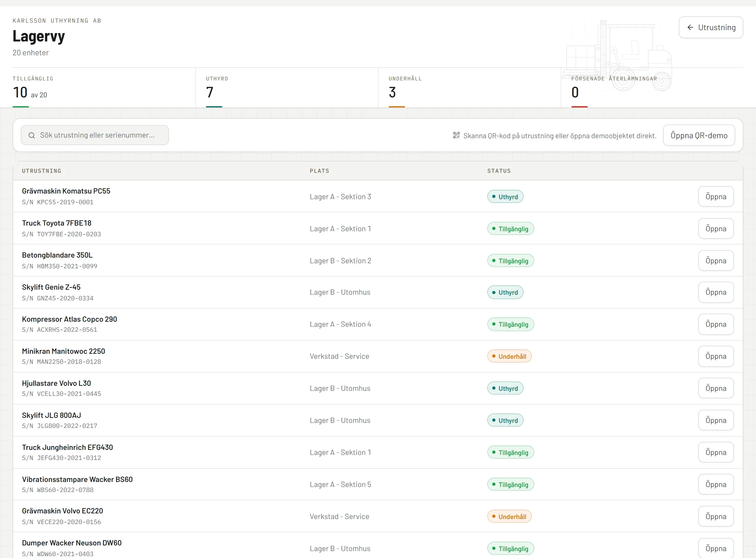Open Kompressor Atlas Copco 290

716,324
